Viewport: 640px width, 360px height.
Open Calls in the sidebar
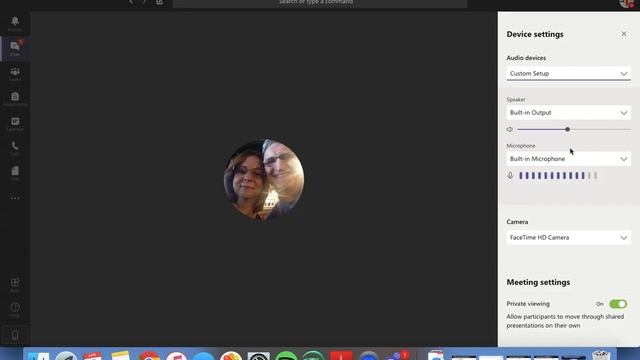click(x=15, y=149)
